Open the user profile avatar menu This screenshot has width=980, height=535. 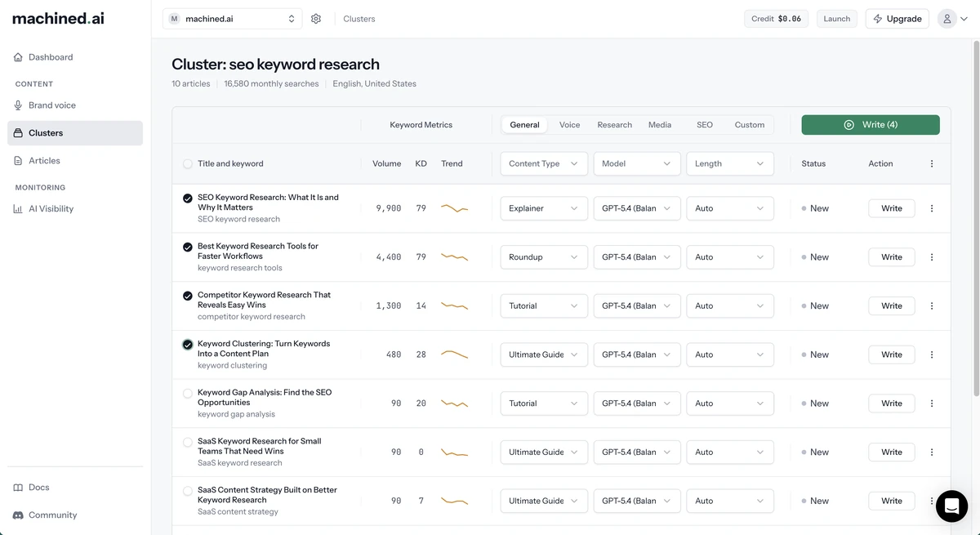point(953,19)
